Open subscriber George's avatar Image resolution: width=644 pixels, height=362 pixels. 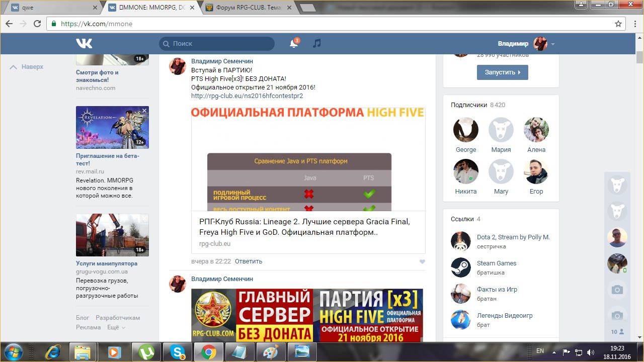466,130
